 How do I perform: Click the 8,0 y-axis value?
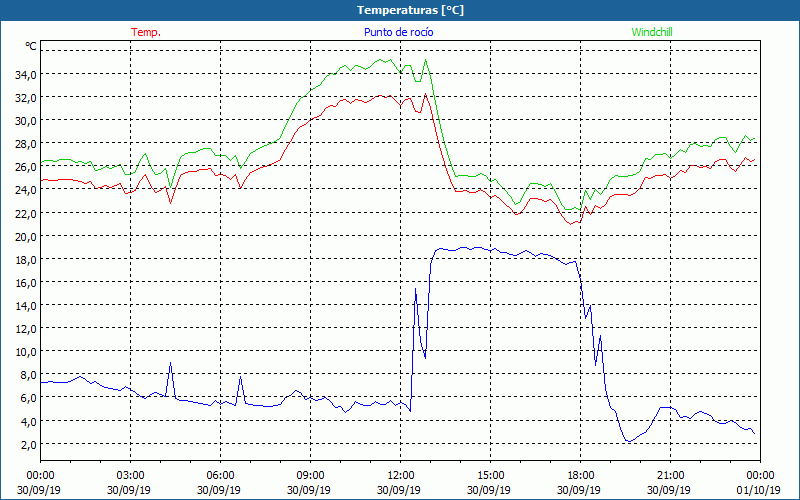pos(28,374)
